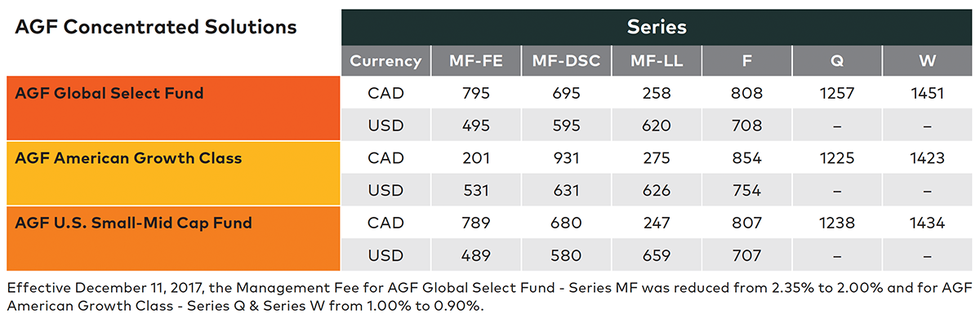
Task: Click the Currency column header
Action: pyautogui.click(x=385, y=60)
